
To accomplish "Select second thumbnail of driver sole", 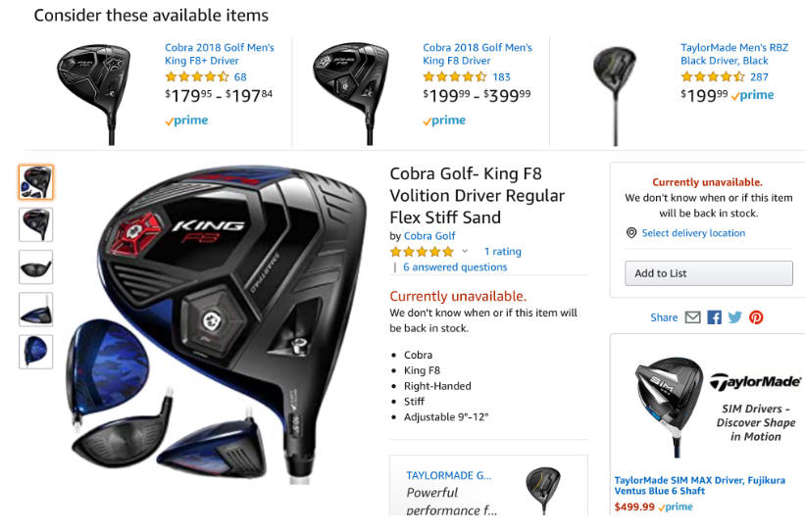I will pos(36,224).
